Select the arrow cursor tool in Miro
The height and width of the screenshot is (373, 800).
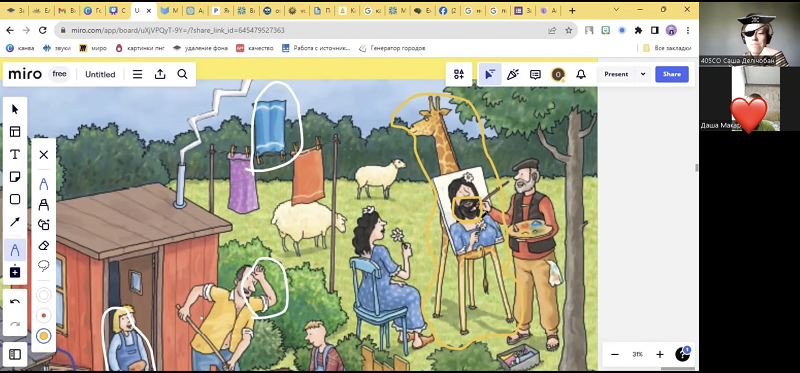[15, 109]
